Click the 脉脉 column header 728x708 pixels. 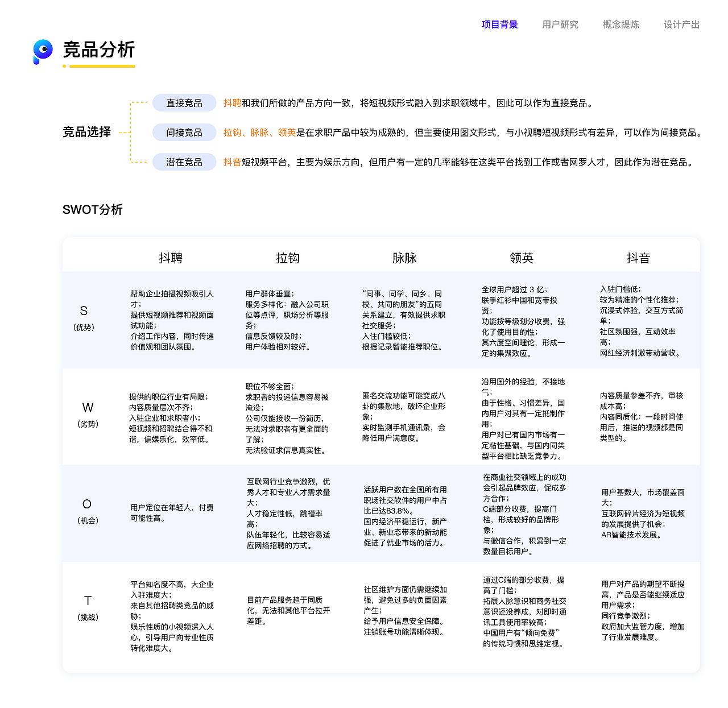(x=404, y=258)
